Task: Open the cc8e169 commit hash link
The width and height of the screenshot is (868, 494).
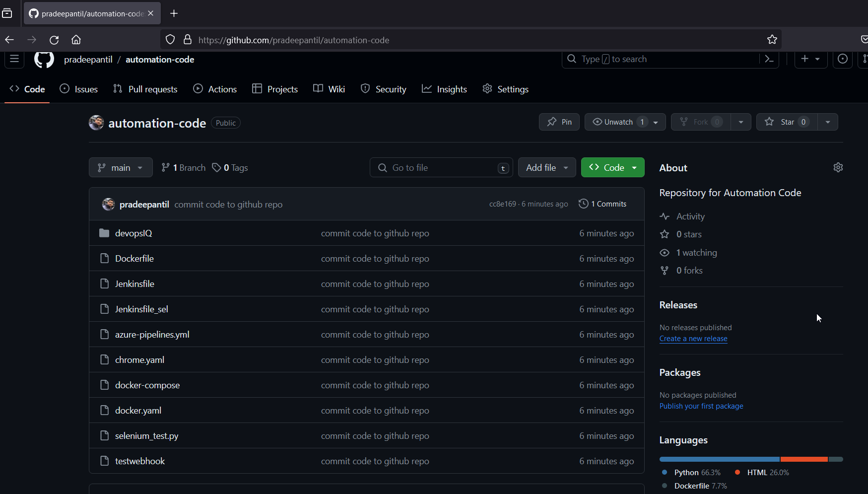Action: (503, 204)
